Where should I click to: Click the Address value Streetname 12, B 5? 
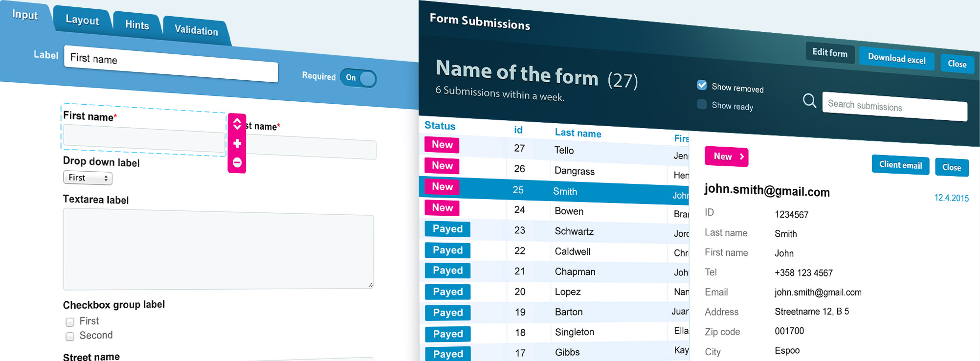[x=812, y=312]
